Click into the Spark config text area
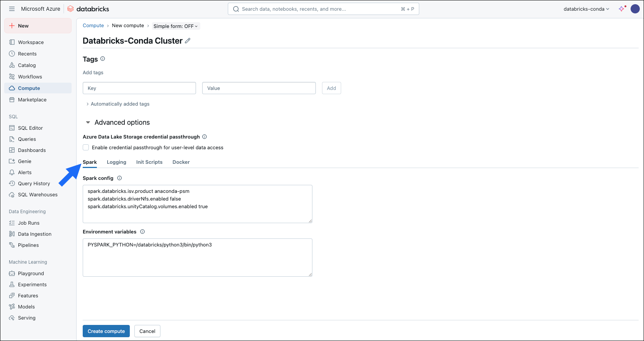The image size is (644, 341). click(198, 204)
